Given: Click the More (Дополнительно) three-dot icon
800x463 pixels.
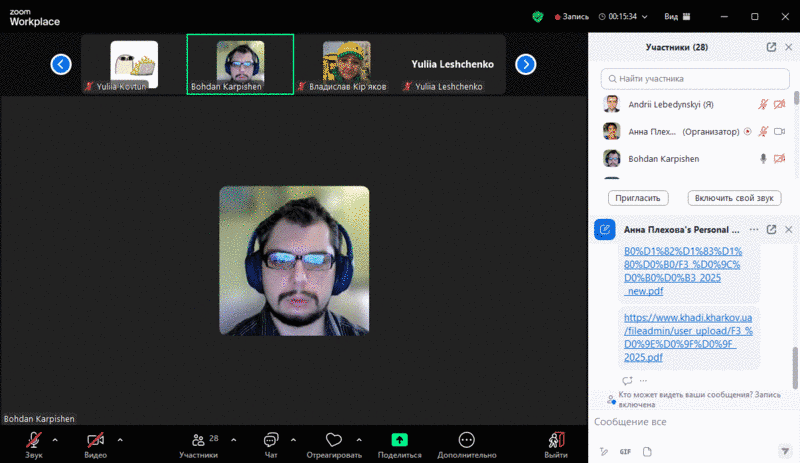Looking at the screenshot, I should pyautogui.click(x=466, y=440).
